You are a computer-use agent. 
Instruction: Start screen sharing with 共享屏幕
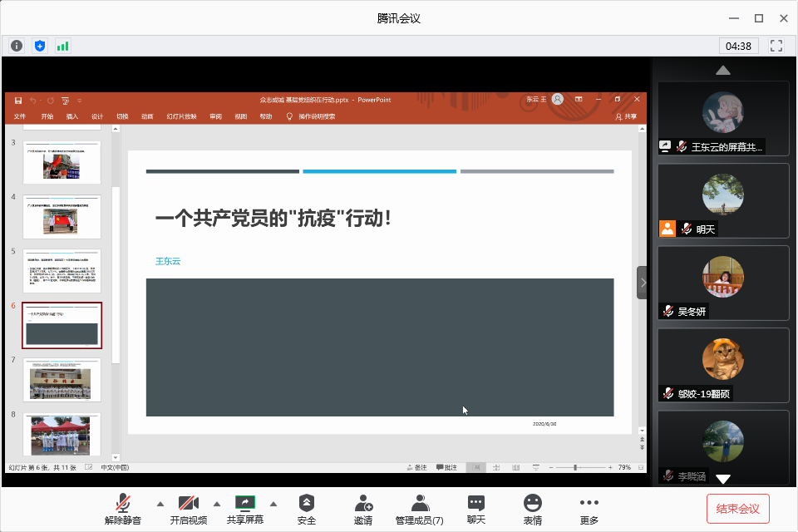click(x=244, y=509)
